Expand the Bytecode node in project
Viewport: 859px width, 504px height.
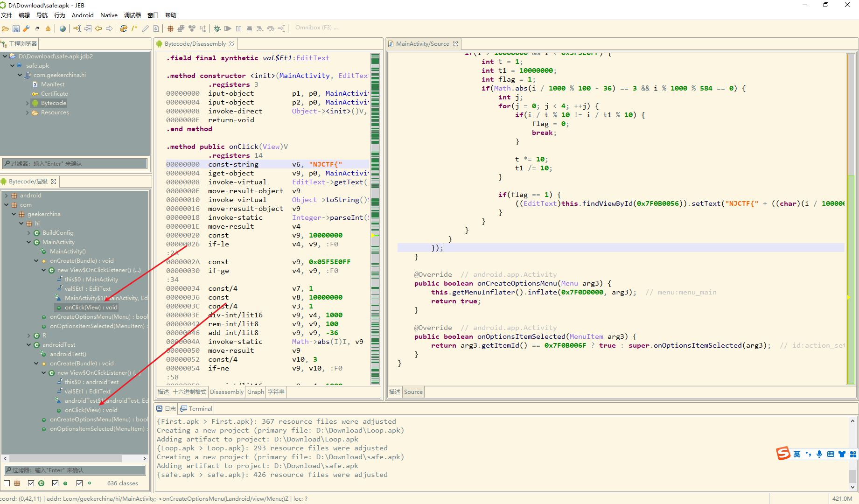click(27, 103)
